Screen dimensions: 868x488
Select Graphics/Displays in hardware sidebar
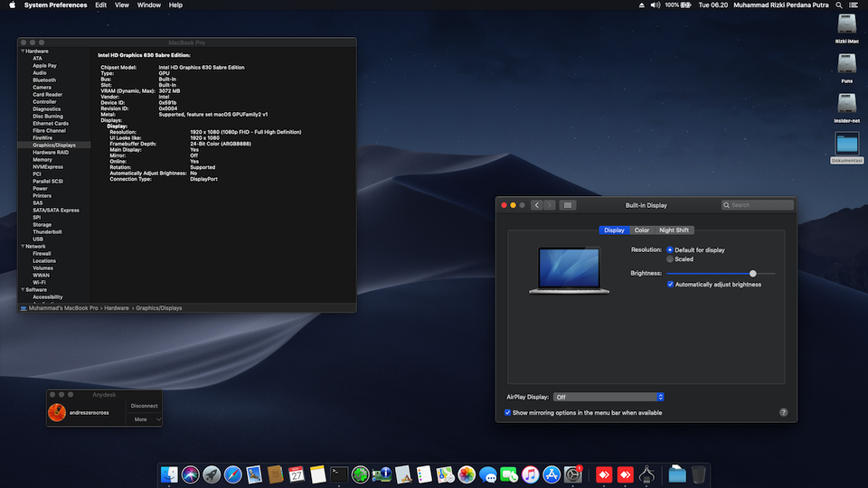coord(53,145)
